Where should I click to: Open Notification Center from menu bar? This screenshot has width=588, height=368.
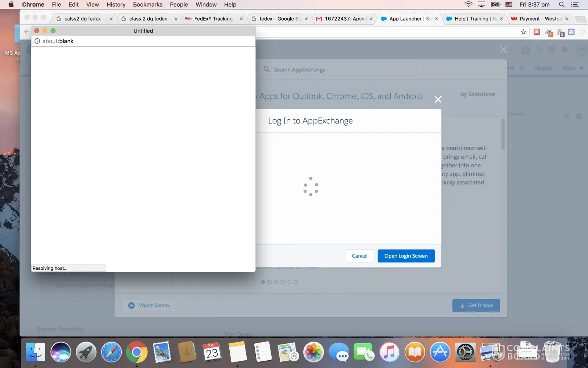tap(575, 4)
